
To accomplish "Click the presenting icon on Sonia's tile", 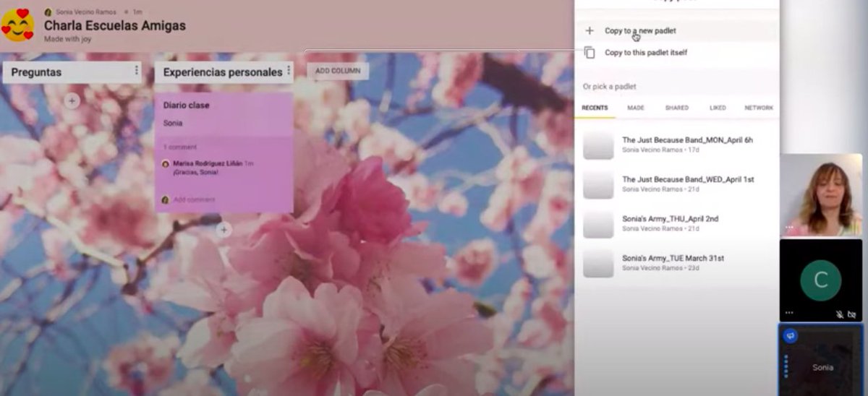I will pos(790,335).
